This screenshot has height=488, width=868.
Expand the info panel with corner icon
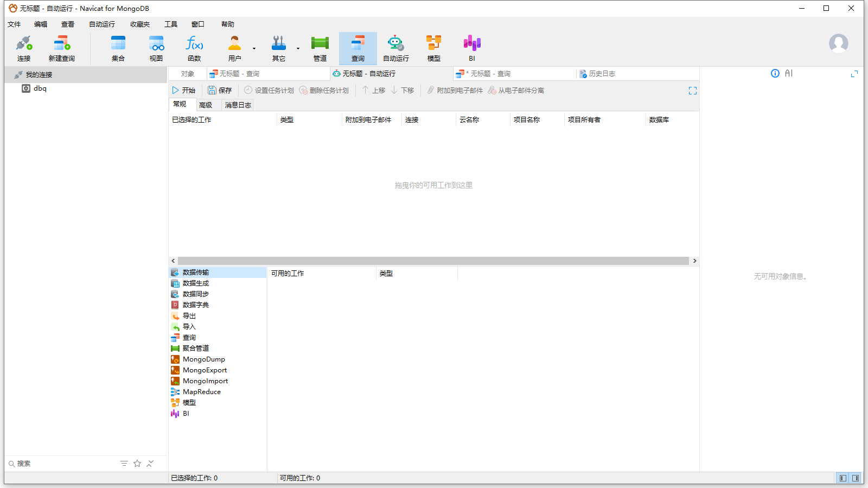point(854,73)
